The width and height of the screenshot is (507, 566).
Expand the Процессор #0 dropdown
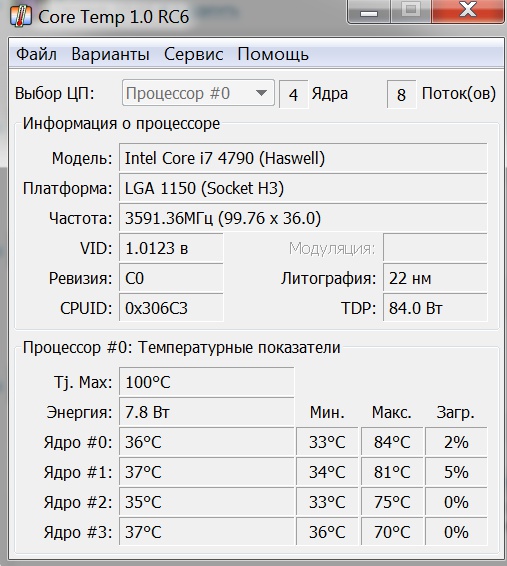198,93
